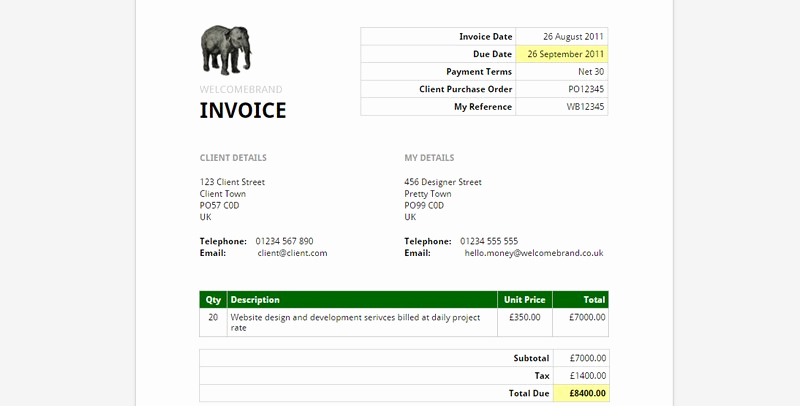Viewport: 800px width, 406px height.
Task: Select the Invoice Date label
Action: click(x=485, y=37)
